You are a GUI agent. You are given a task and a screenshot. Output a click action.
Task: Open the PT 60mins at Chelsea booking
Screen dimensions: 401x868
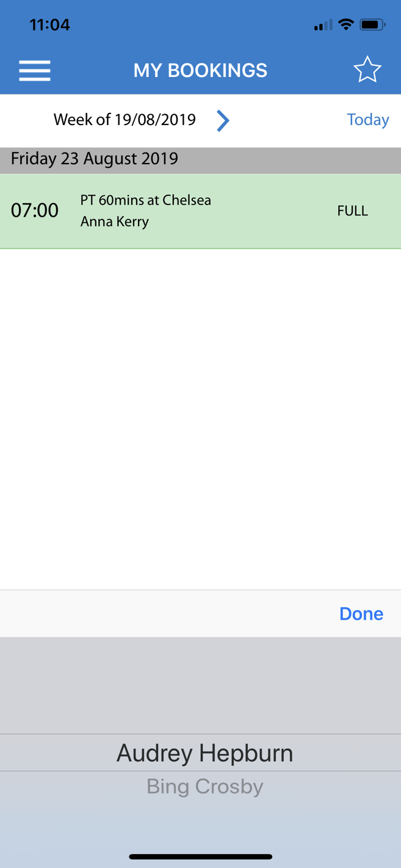[x=145, y=200]
